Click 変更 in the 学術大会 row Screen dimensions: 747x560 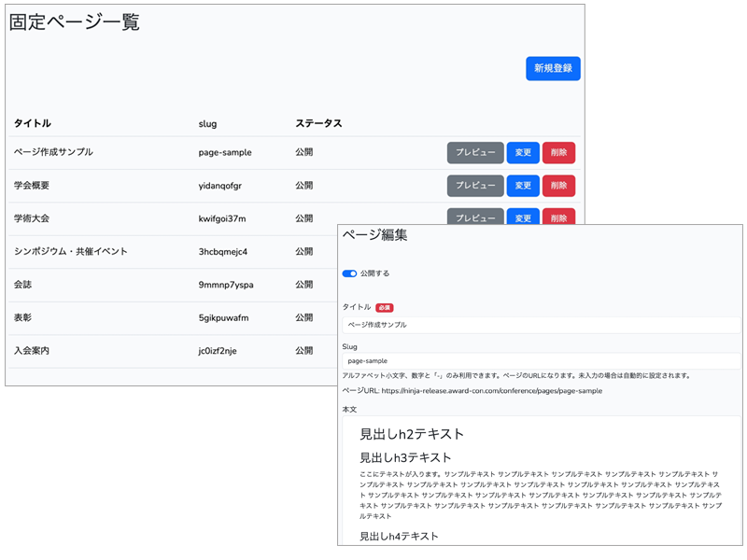[523, 217]
